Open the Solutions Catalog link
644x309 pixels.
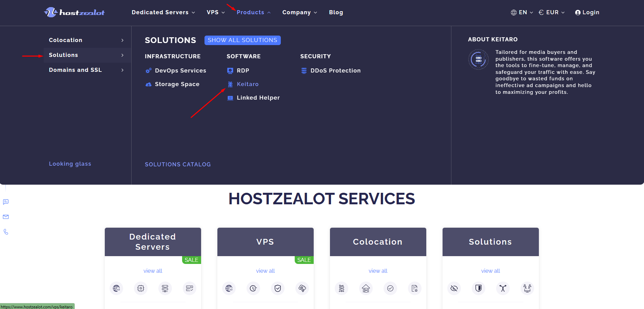(178, 164)
